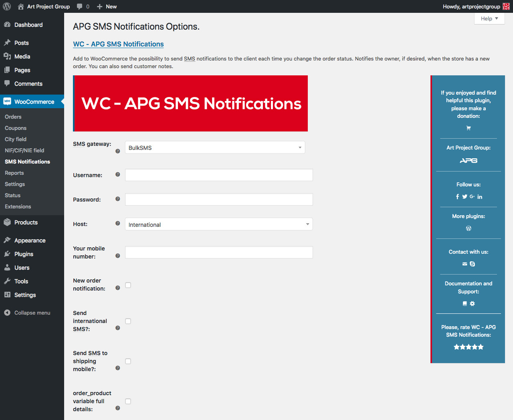Open Comments in sidebar
Viewport: 513px width, 420px height.
[32, 84]
